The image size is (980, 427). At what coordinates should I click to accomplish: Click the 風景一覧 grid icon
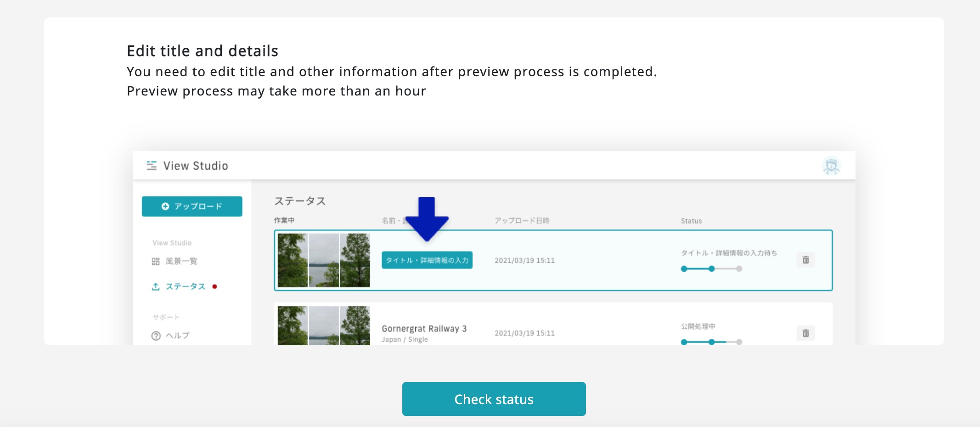point(156,261)
